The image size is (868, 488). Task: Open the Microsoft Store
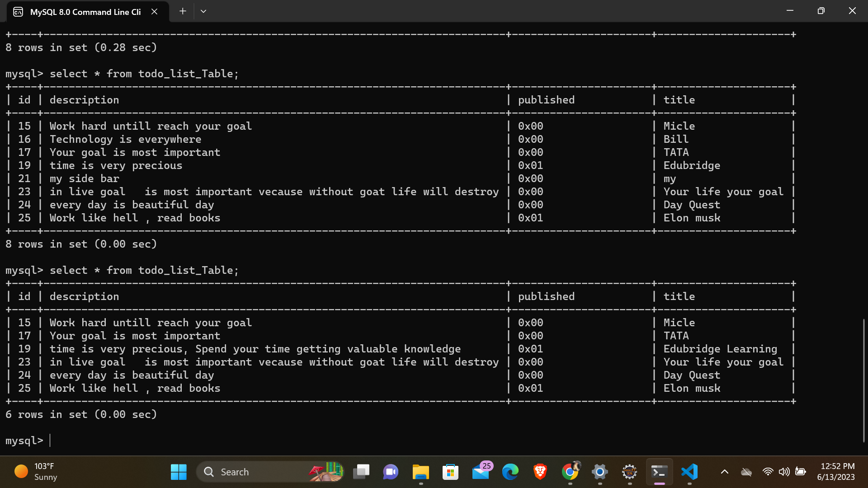tap(451, 472)
